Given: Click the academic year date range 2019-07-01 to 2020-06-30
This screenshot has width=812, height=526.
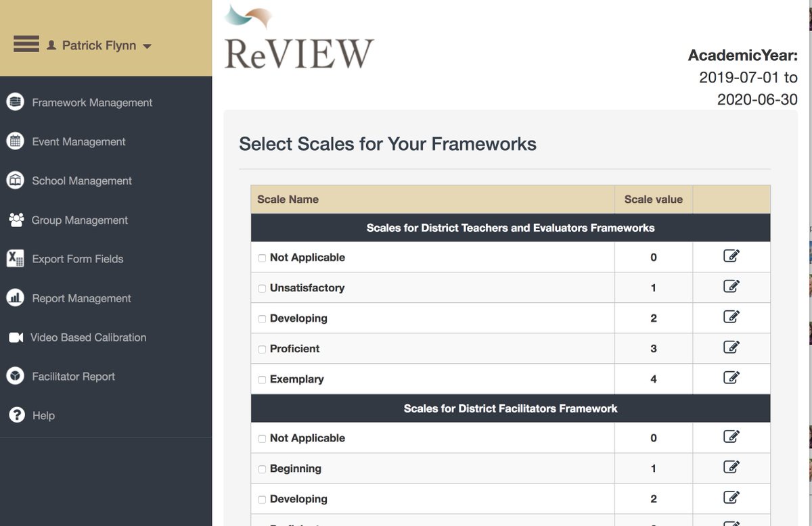Looking at the screenshot, I should pyautogui.click(x=748, y=89).
